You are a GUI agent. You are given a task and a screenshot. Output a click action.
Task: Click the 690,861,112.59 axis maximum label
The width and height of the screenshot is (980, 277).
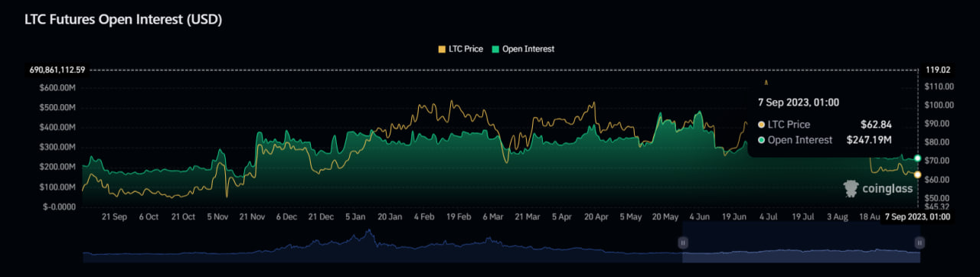(x=57, y=70)
